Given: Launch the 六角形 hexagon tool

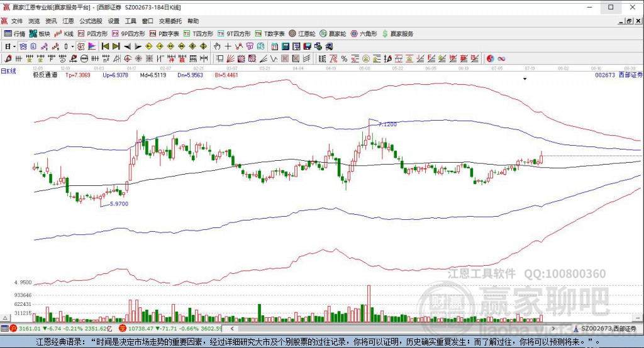Looking at the screenshot, I should [364, 33].
